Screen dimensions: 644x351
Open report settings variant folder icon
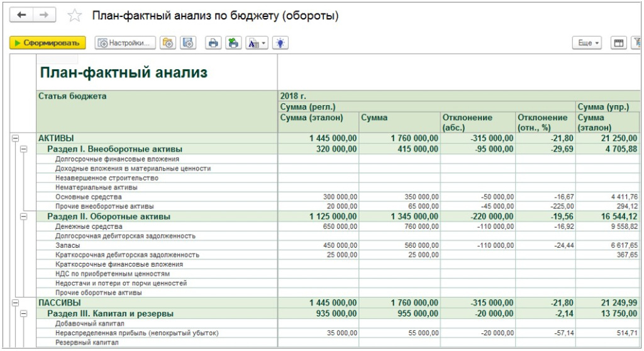168,43
